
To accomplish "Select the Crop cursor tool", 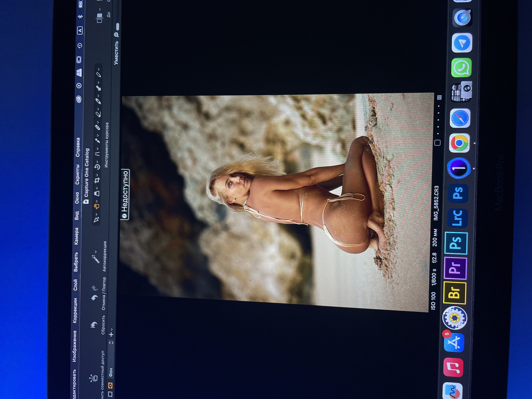I will pos(97,180).
